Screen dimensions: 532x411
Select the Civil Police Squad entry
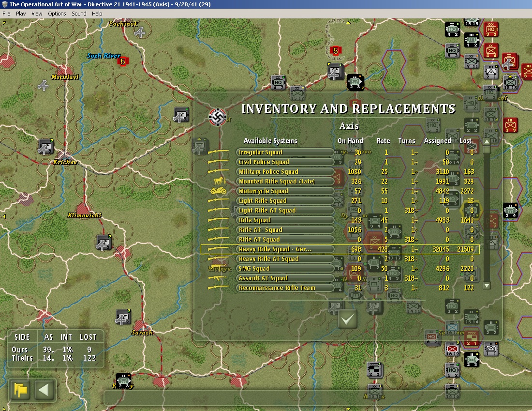point(285,162)
